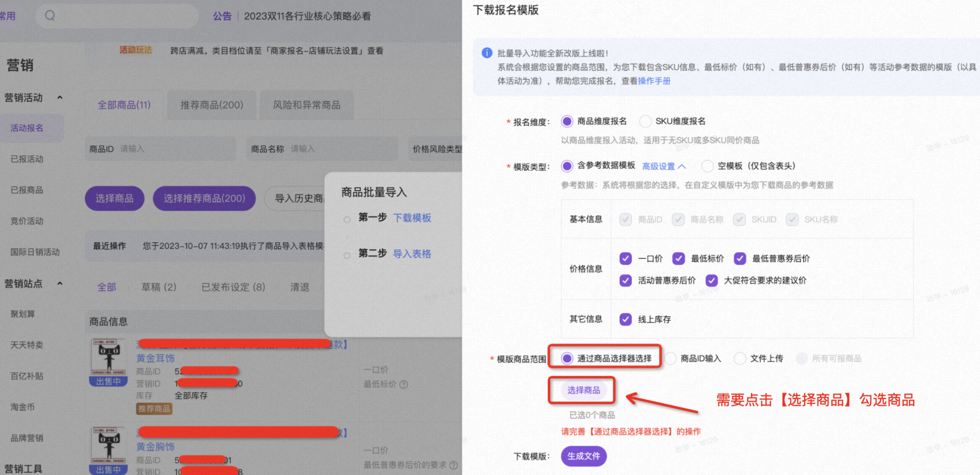
Task: Click the 出售中 status under 黄金耳饰
Action: 108,381
